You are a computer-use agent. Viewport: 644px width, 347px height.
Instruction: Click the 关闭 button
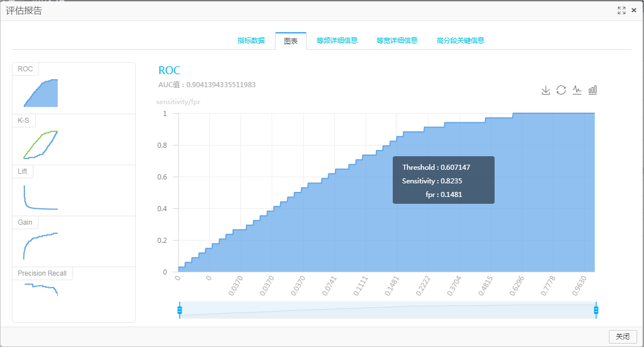[x=622, y=337]
